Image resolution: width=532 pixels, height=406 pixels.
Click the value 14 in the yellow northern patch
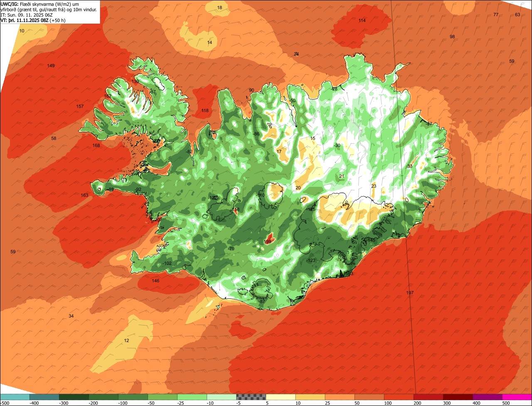point(209,42)
